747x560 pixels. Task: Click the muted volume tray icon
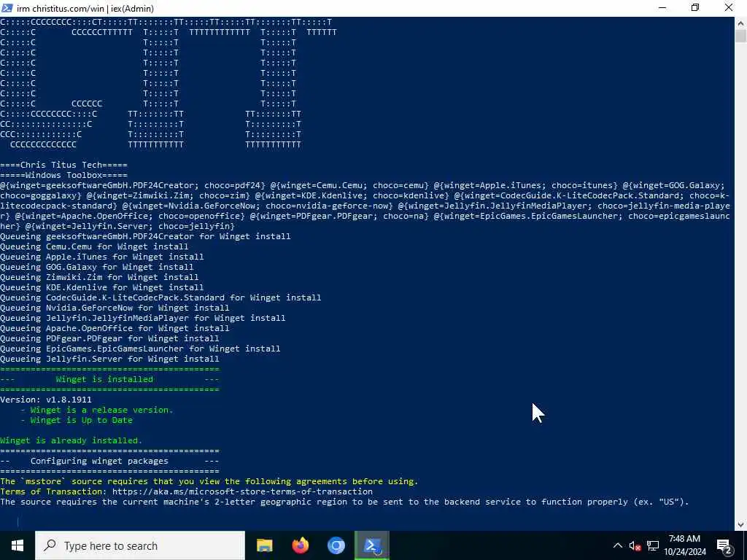click(635, 545)
